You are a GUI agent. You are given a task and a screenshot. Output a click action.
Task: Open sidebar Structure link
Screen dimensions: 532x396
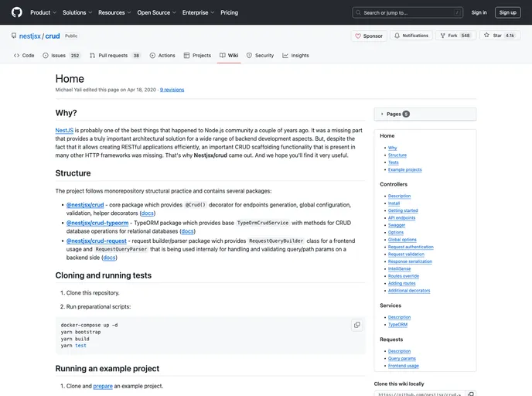pyautogui.click(x=397, y=155)
